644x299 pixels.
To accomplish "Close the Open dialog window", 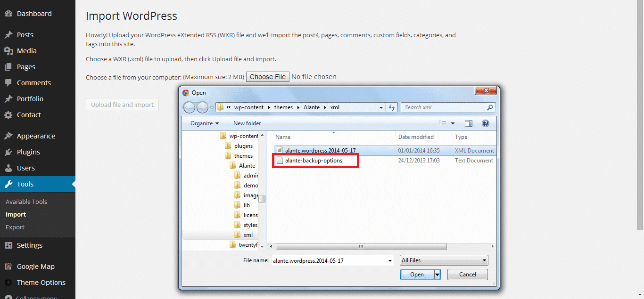I will [x=486, y=90].
